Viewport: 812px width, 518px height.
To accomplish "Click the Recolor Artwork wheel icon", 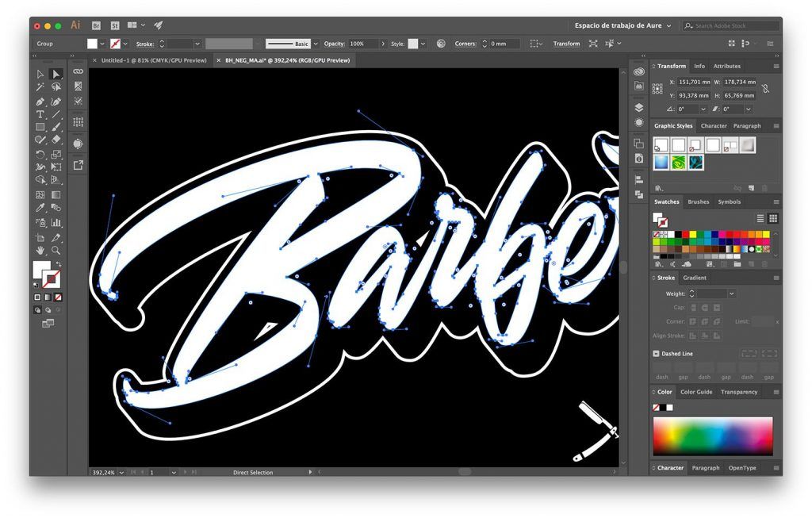I will point(441,44).
